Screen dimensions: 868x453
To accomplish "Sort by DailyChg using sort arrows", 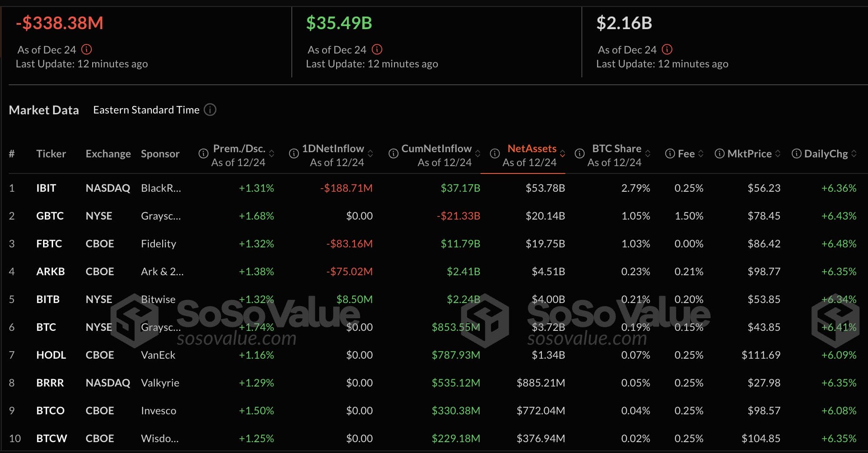I will 854,153.
